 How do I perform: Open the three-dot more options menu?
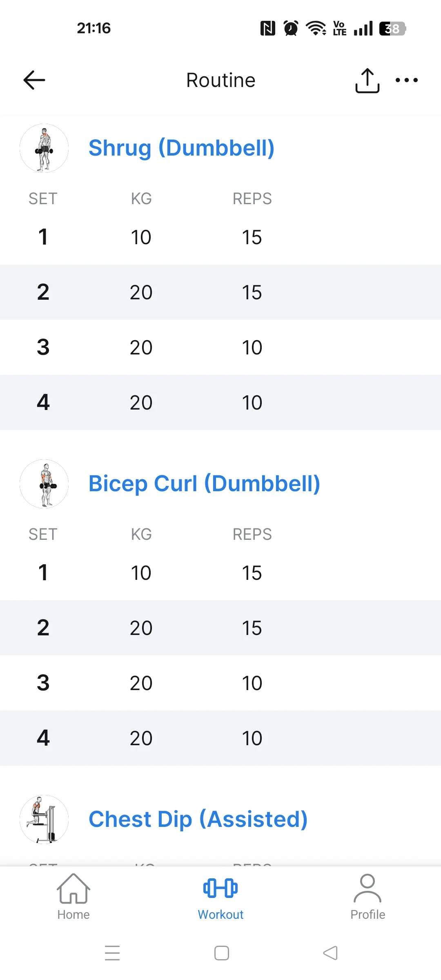407,80
